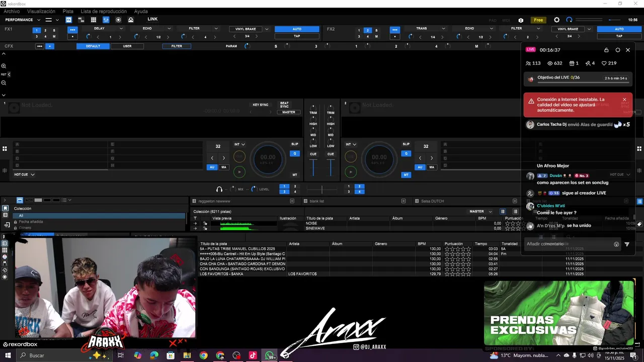
Task: Toggle master tempo MT on deck 2
Action: pyautogui.click(x=406, y=175)
